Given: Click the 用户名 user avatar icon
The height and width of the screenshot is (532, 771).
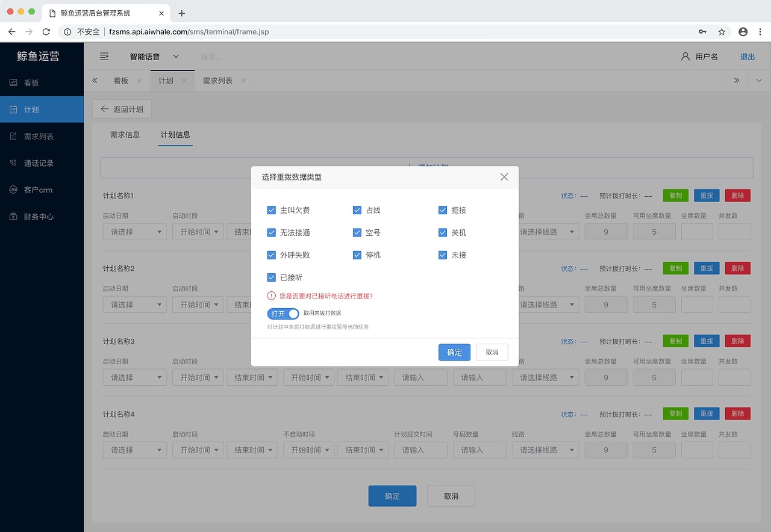Looking at the screenshot, I should click(685, 56).
